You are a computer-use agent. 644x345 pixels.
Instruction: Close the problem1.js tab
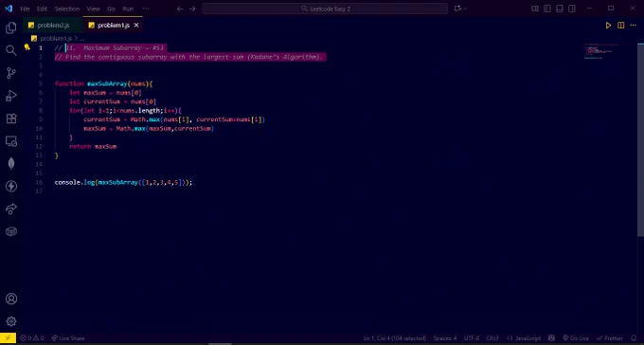[136, 26]
